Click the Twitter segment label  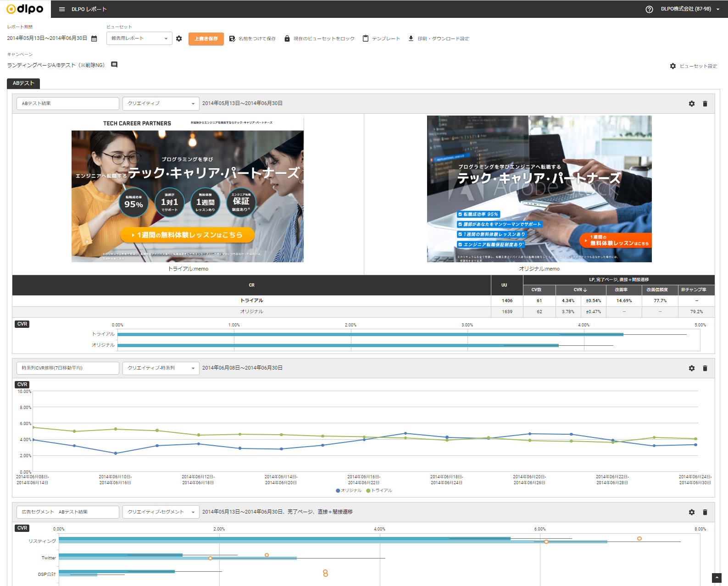49,558
